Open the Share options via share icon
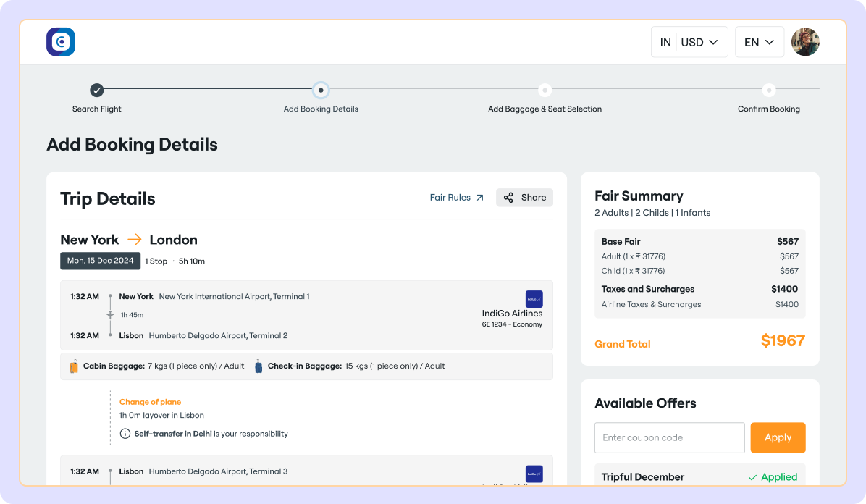 [x=509, y=197]
